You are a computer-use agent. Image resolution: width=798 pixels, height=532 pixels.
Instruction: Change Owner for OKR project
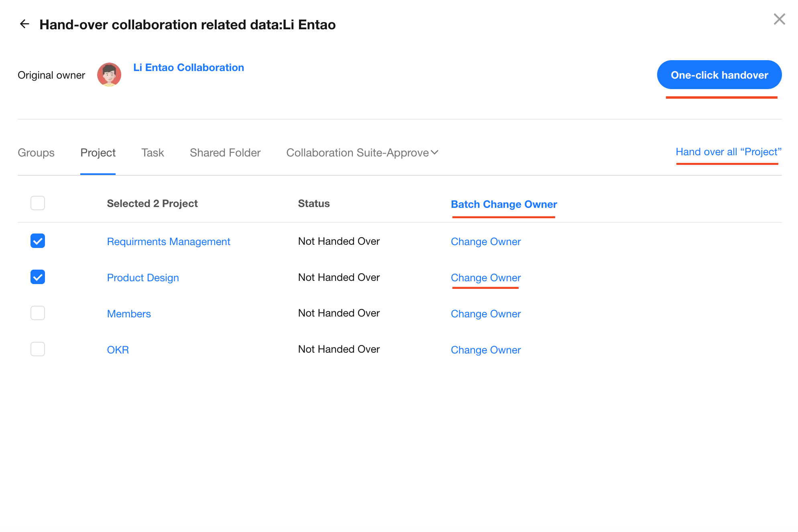pyautogui.click(x=486, y=350)
